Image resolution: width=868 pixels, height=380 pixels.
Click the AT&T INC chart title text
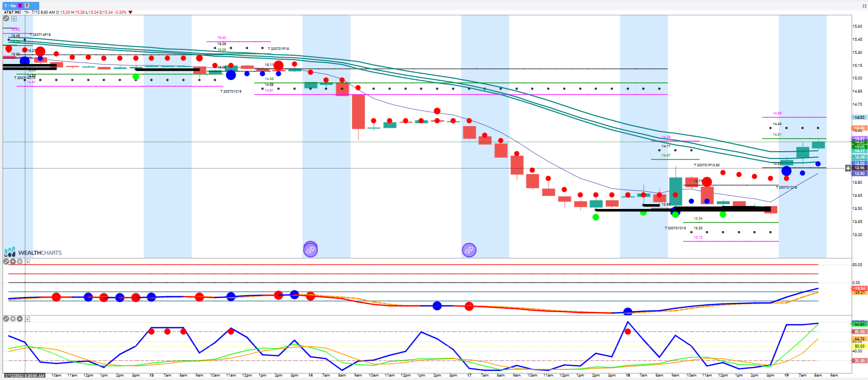point(12,12)
